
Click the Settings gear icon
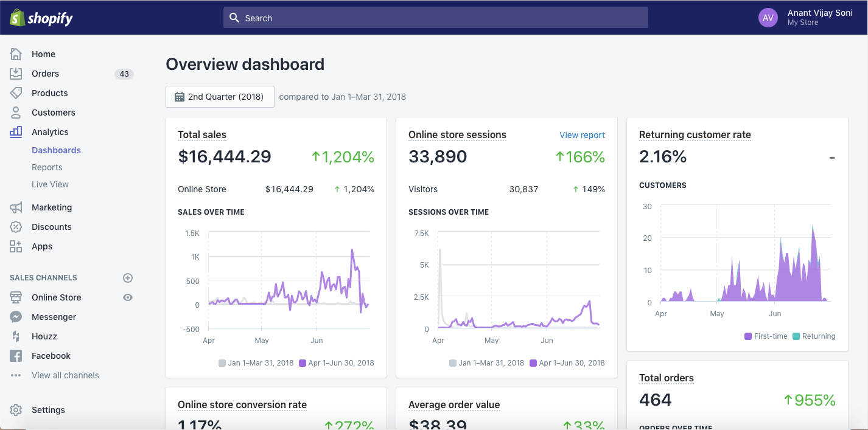(16, 410)
